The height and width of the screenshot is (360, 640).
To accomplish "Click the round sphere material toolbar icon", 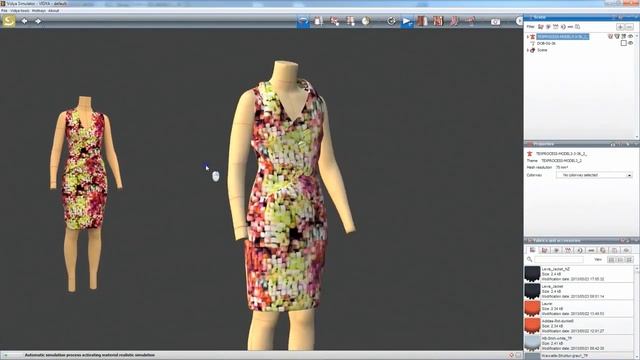I will click(x=365, y=21).
